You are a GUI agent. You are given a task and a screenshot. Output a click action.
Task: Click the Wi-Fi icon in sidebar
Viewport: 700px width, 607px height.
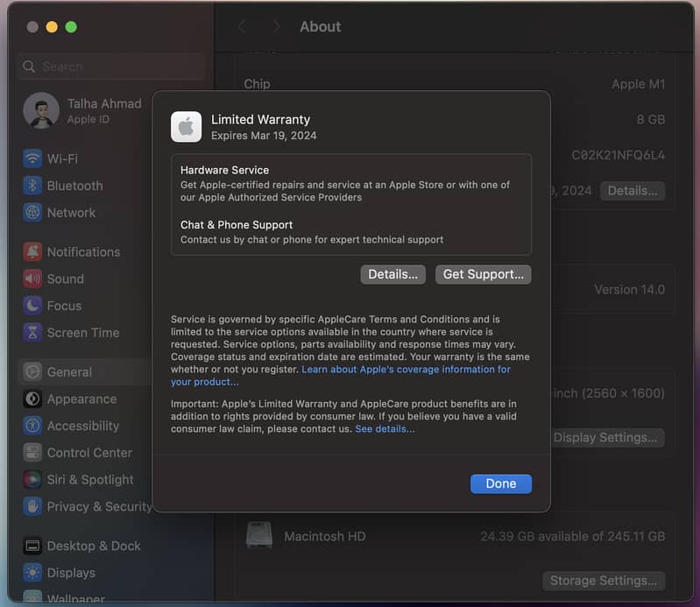pyautogui.click(x=32, y=159)
